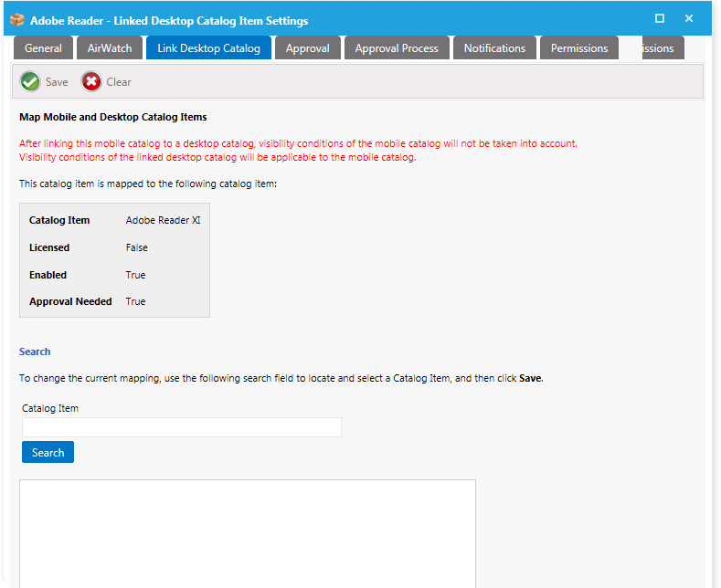This screenshot has height=588, width=721.
Task: Open the Permissions tab
Action: pyautogui.click(x=579, y=48)
